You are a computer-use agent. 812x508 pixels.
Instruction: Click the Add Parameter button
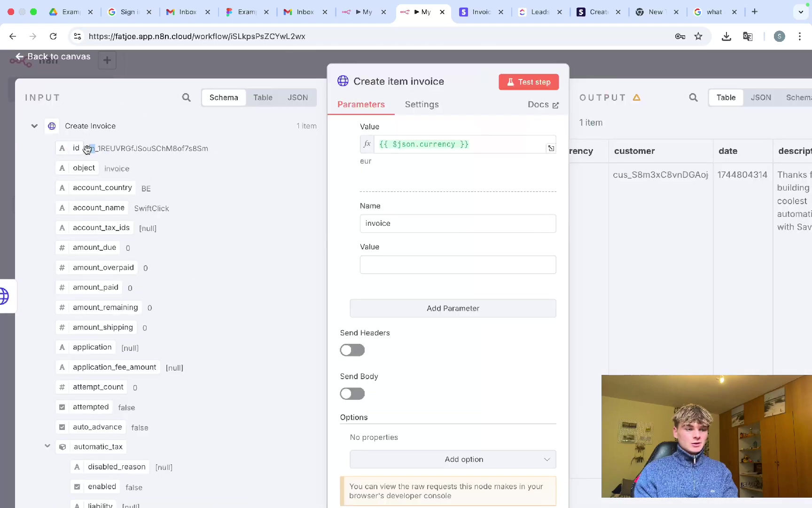453,308
